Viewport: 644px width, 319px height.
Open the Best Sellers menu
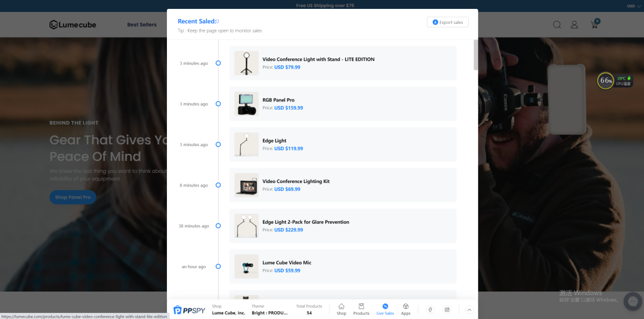pyautogui.click(x=142, y=24)
